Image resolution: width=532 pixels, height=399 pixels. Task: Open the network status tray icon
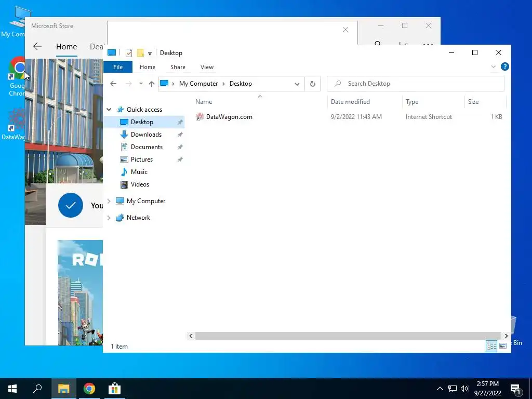pos(453,389)
